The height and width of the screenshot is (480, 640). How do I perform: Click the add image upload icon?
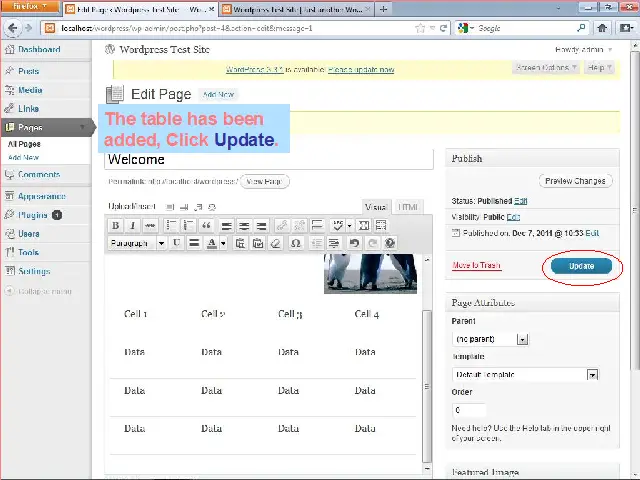click(170, 207)
